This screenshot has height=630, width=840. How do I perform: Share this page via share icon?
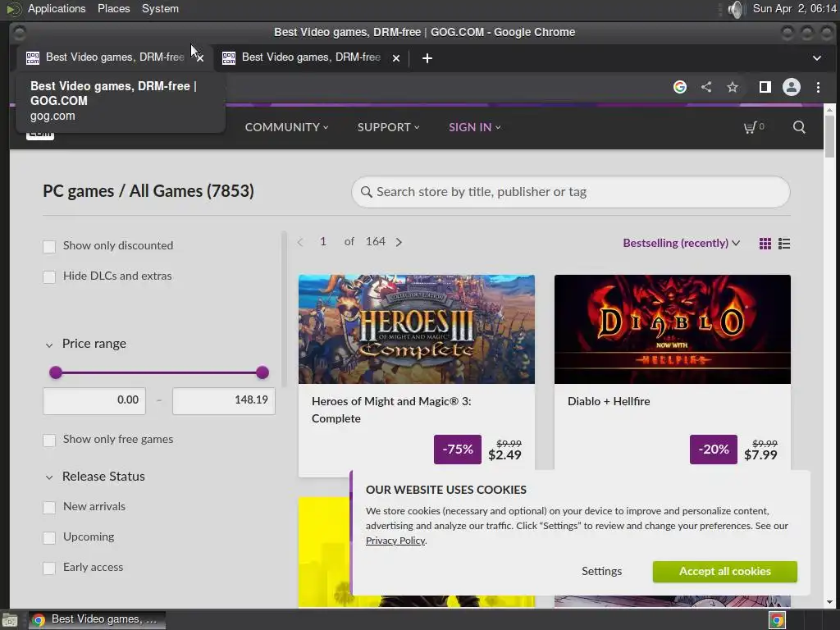(x=706, y=87)
